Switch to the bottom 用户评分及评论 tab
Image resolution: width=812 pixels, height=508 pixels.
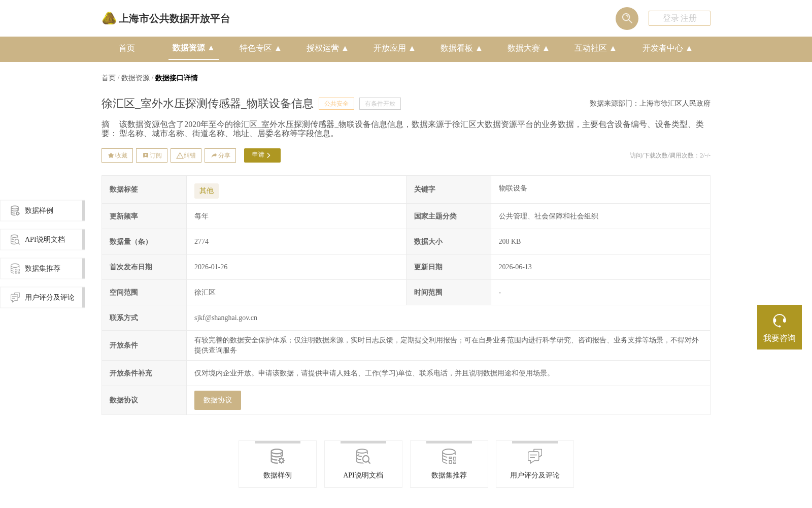535,464
